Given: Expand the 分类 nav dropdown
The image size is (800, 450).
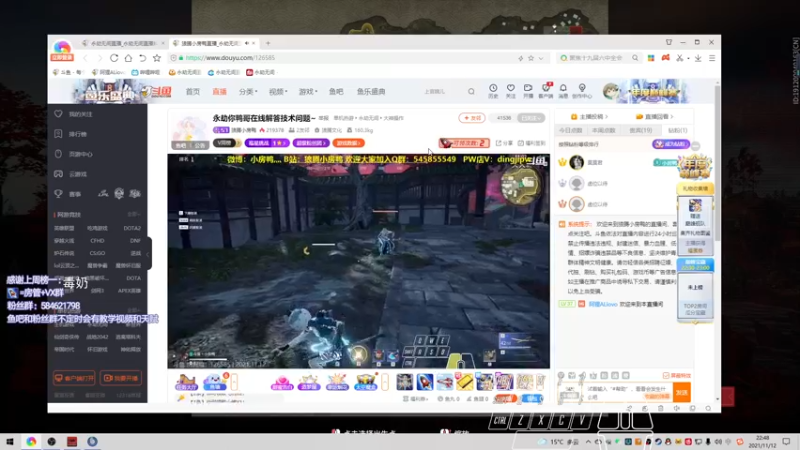Looking at the screenshot, I should pos(248,92).
